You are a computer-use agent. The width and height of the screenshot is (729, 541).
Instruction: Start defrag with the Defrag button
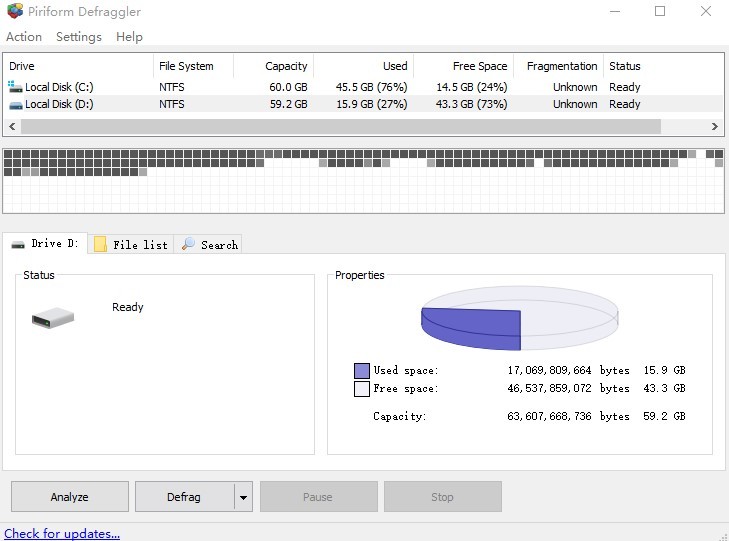click(x=184, y=497)
